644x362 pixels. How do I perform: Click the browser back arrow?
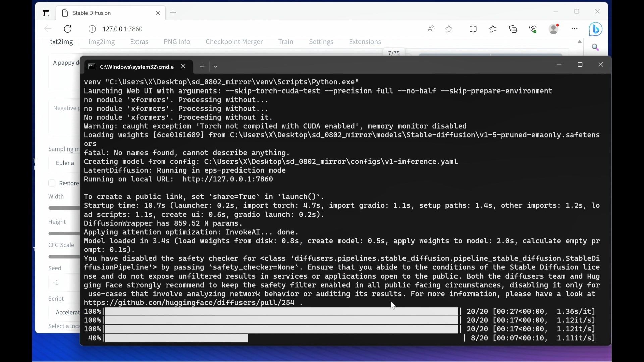click(x=48, y=29)
